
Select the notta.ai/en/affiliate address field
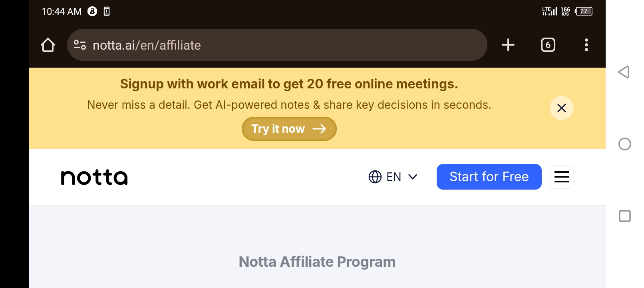(x=277, y=45)
